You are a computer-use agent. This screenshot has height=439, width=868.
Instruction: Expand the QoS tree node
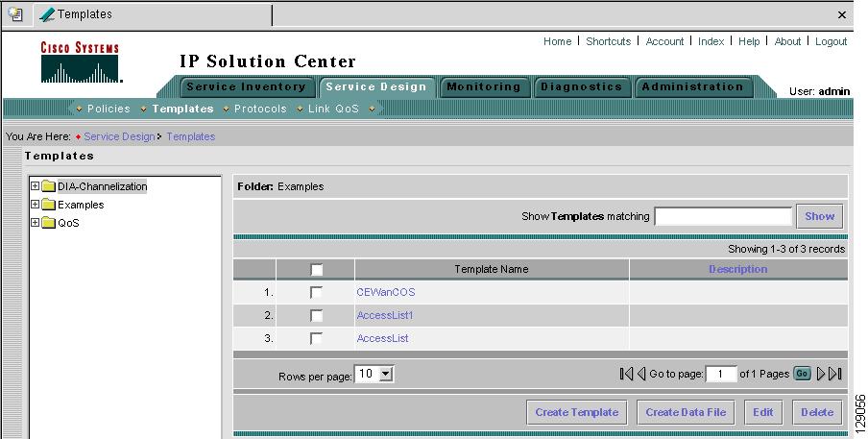tap(35, 223)
